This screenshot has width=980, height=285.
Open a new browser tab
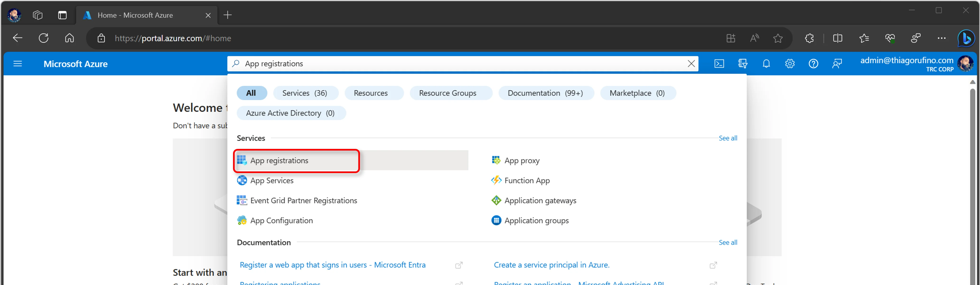[228, 15]
